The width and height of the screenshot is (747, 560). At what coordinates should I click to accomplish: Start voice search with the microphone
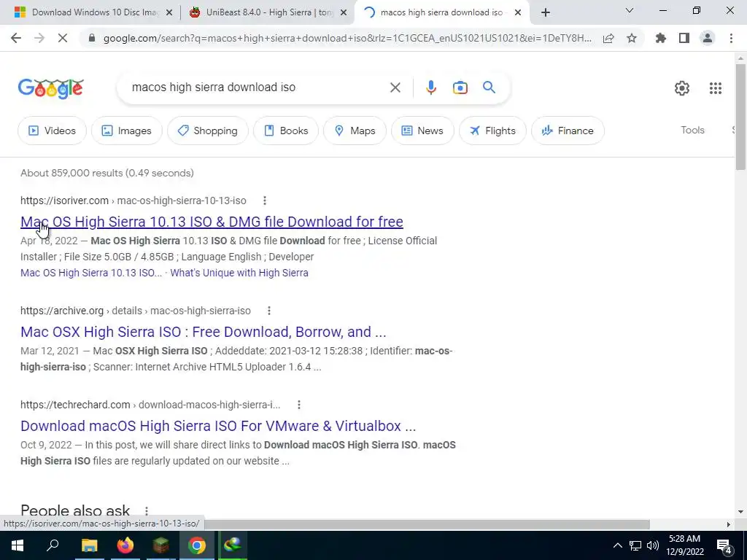coord(430,87)
